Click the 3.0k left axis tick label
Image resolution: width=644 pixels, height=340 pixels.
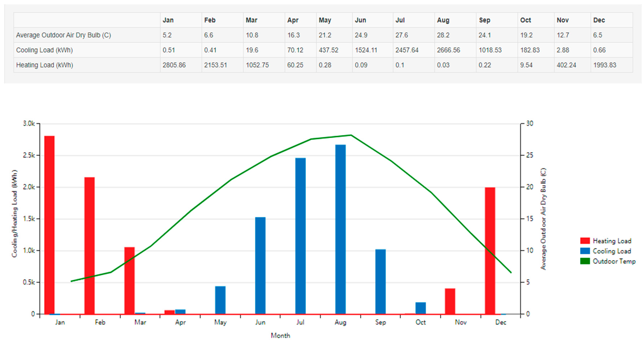[29, 123]
